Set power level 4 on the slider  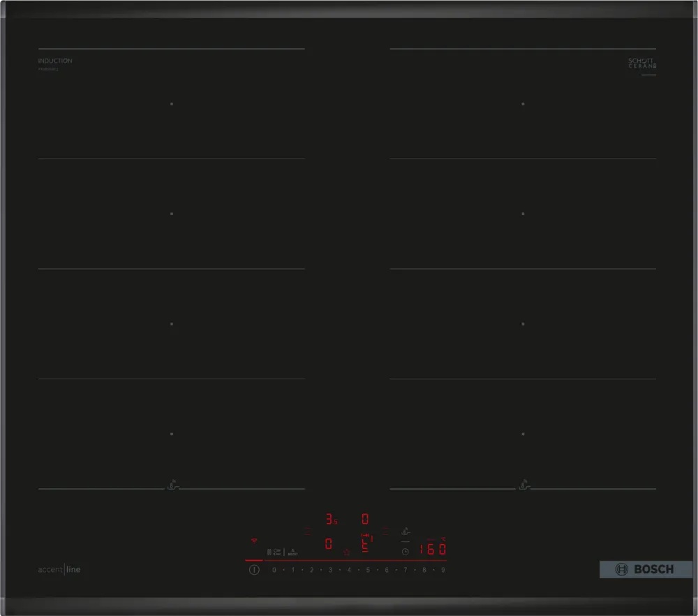349,570
